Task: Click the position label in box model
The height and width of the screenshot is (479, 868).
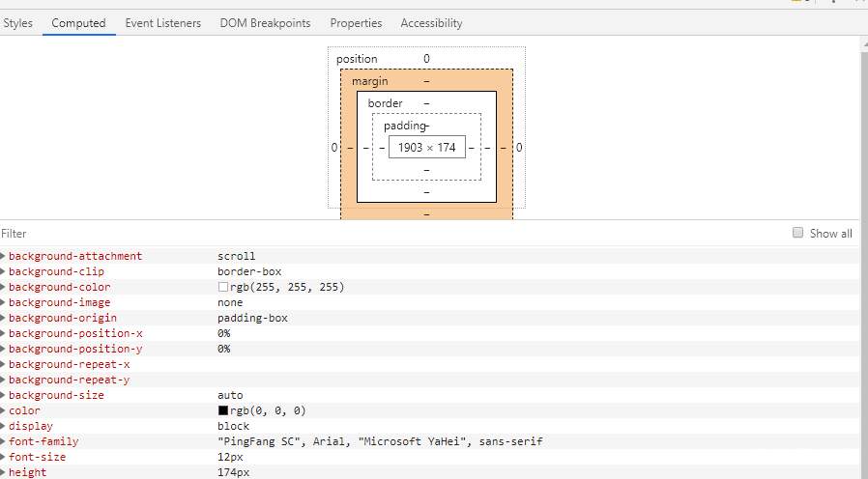Action: 357,59
